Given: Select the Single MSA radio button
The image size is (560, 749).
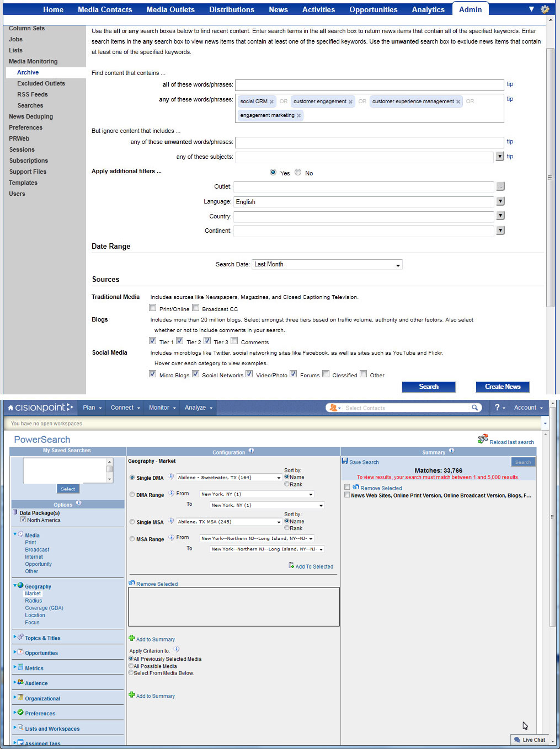Looking at the screenshot, I should (132, 522).
